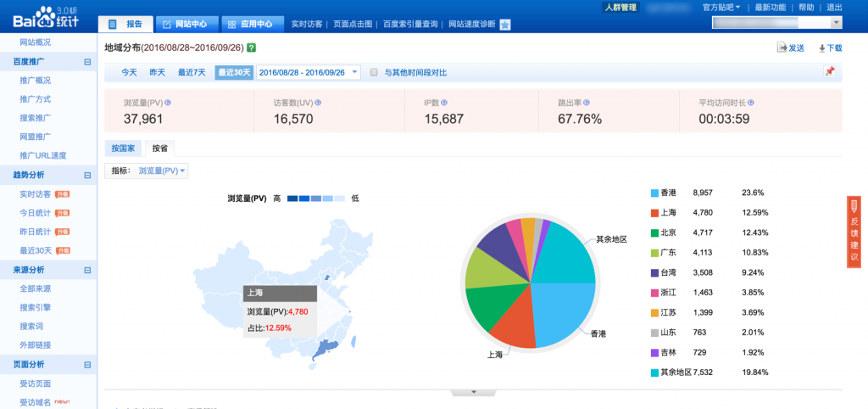Screen dimensions: 868x409
Task: Open 受访页面 in sidebar
Action: coord(36,384)
